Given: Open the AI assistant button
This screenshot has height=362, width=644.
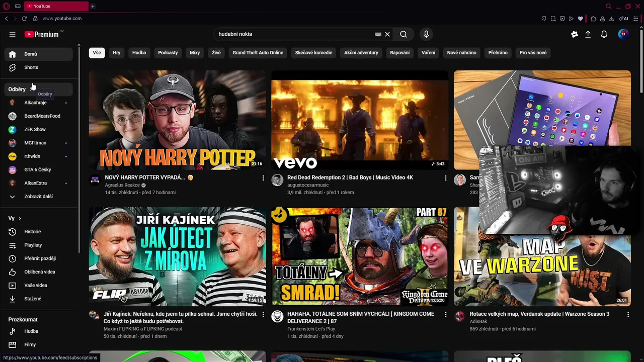Looking at the screenshot, I should coord(623,19).
